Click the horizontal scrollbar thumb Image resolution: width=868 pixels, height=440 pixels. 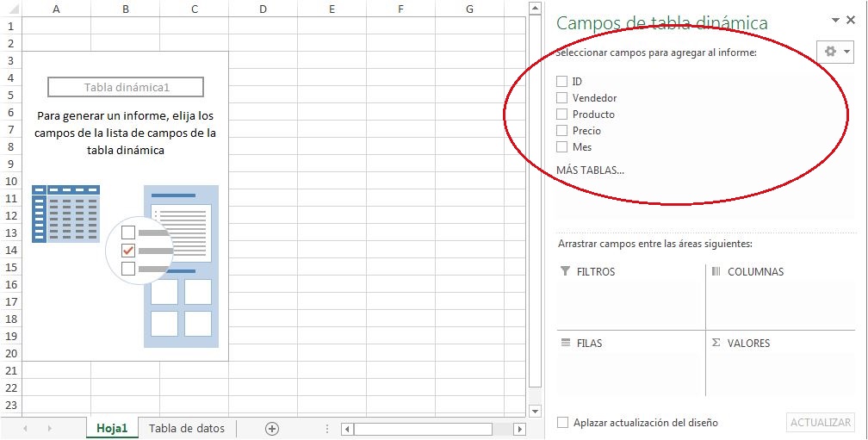pos(423,429)
